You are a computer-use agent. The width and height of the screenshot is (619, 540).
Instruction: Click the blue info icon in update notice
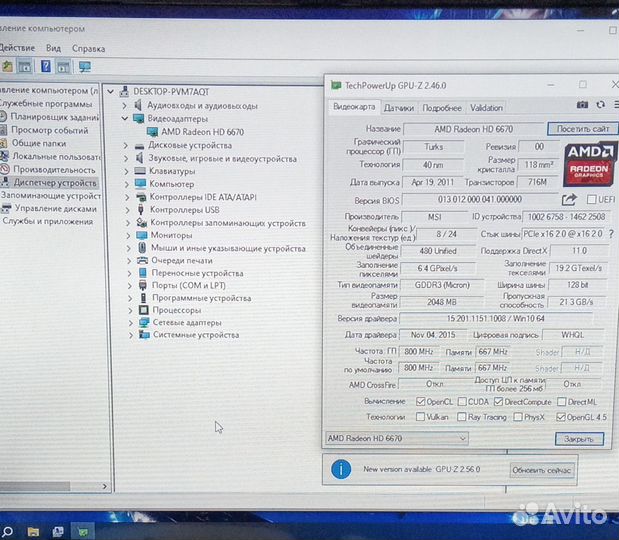pos(341,469)
